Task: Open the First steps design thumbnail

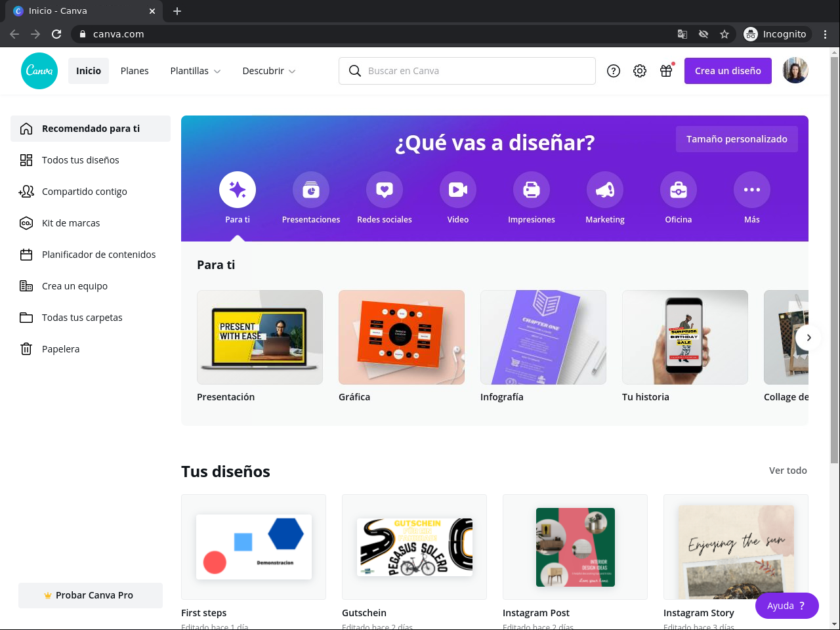Action: click(253, 547)
